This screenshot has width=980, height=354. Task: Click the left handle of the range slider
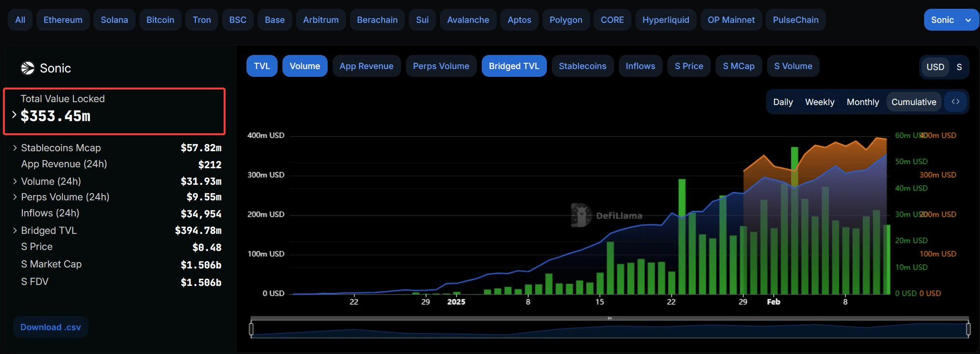(251, 329)
